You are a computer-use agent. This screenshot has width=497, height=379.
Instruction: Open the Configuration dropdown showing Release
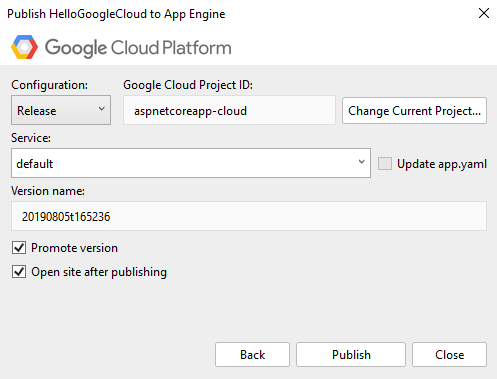click(61, 110)
